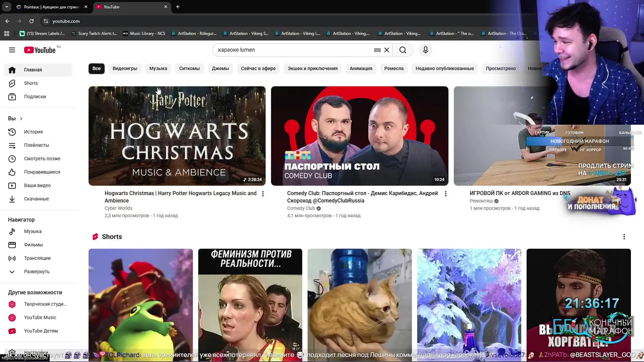Open a new browser tab

[178, 7]
